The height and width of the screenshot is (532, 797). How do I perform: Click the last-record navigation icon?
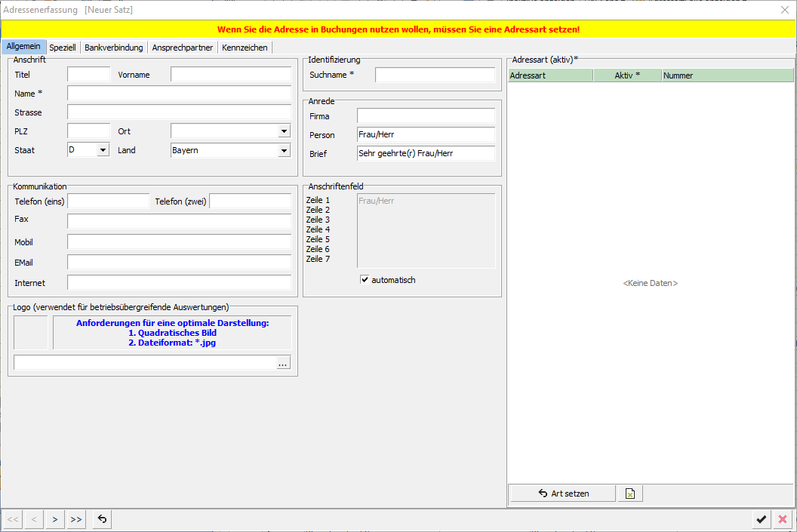pyautogui.click(x=75, y=519)
